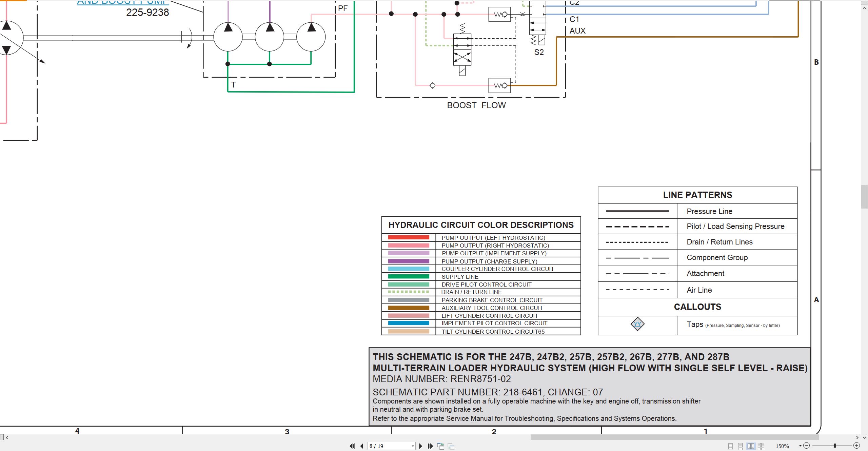Switch to continuous page view
The image size is (868, 451).
741,446
